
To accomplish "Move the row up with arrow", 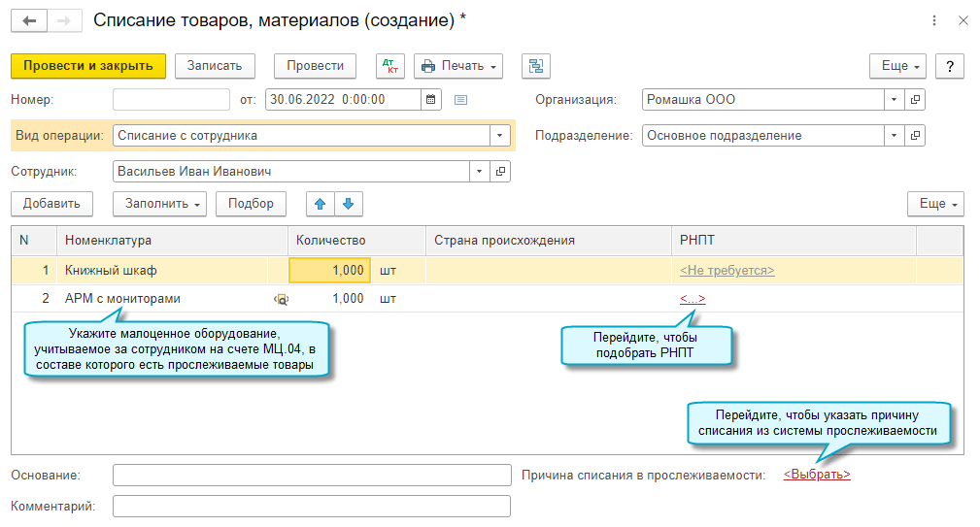I will (x=320, y=204).
